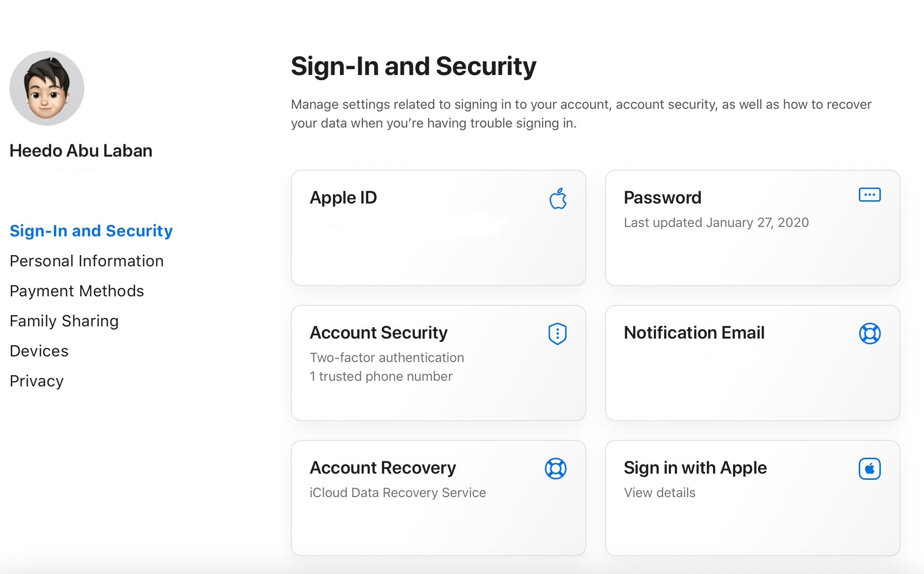Open Personal Information section
The height and width of the screenshot is (574, 924).
(x=87, y=261)
